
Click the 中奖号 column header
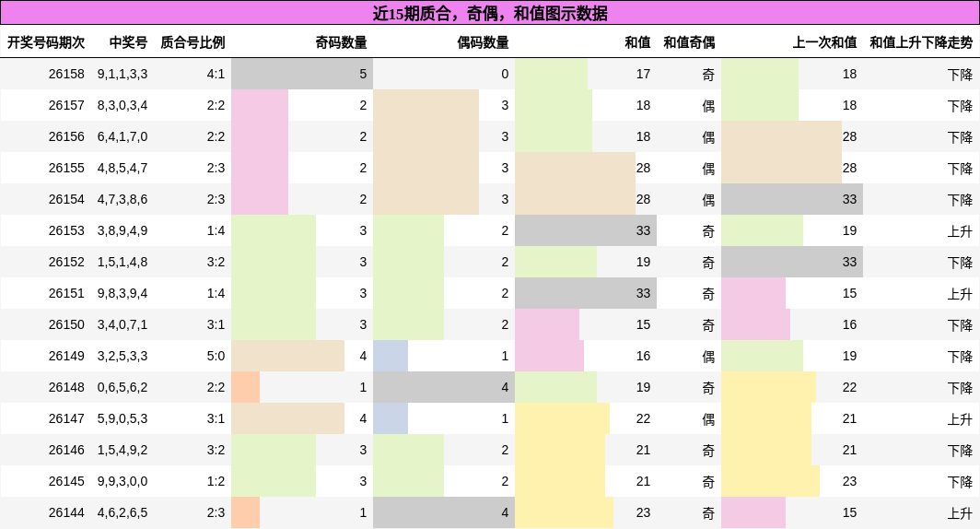point(128,42)
